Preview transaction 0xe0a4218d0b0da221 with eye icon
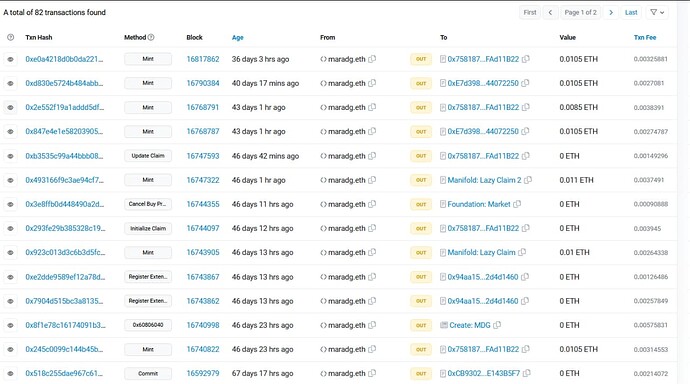Screen dimensions: 690x384 pyautogui.click(x=11, y=59)
